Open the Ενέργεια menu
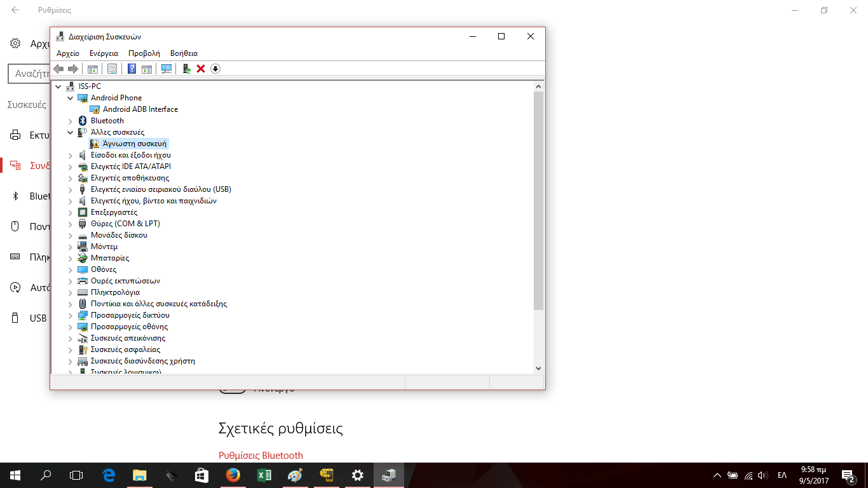The height and width of the screenshot is (488, 868). 104,53
